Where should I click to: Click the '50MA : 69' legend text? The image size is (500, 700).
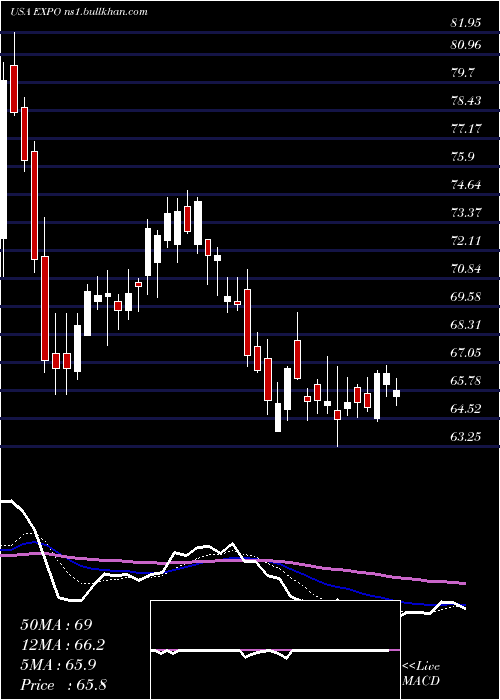click(56, 624)
